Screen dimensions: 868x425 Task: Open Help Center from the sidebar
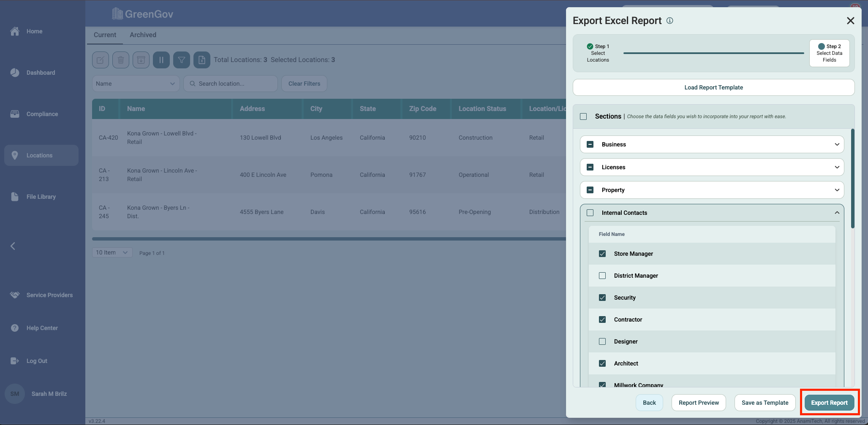coord(42,328)
